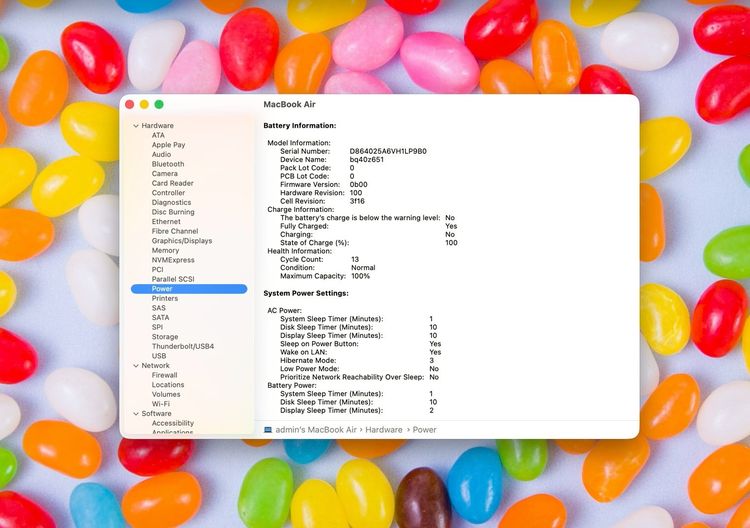Screen dimensions: 750x528
Task: Select Apple Pay in the sidebar
Action: (x=168, y=145)
